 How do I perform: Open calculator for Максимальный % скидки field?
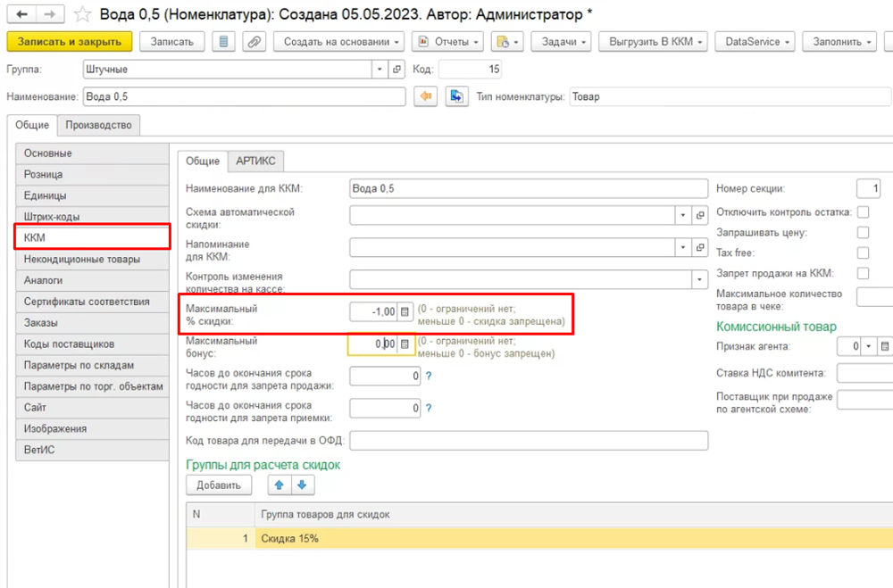(405, 311)
